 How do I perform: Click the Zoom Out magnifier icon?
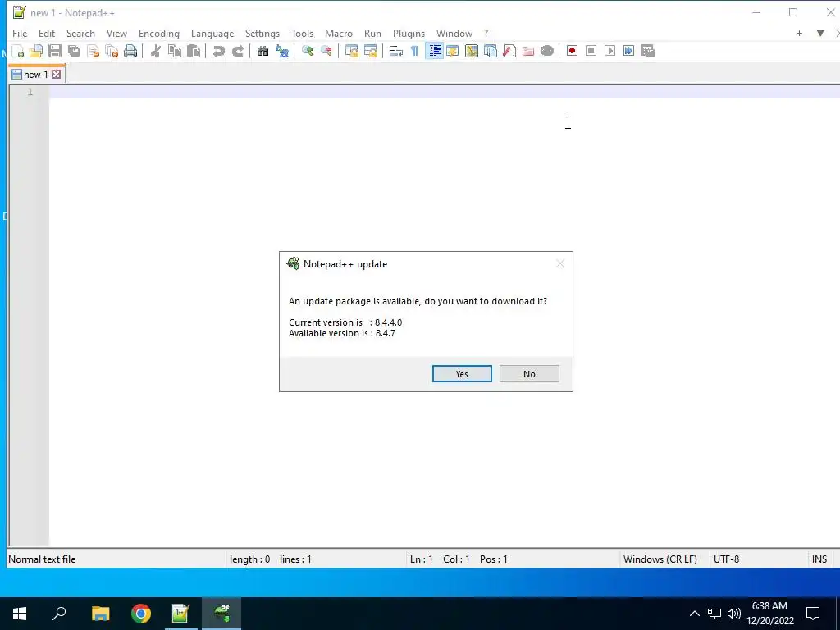point(326,51)
